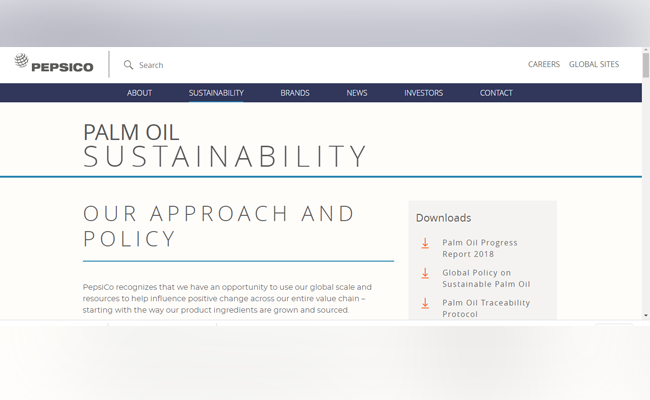The height and width of the screenshot is (400, 650).
Task: Click the paragraph starting PepsiCo recognizes
Action: pos(227,298)
